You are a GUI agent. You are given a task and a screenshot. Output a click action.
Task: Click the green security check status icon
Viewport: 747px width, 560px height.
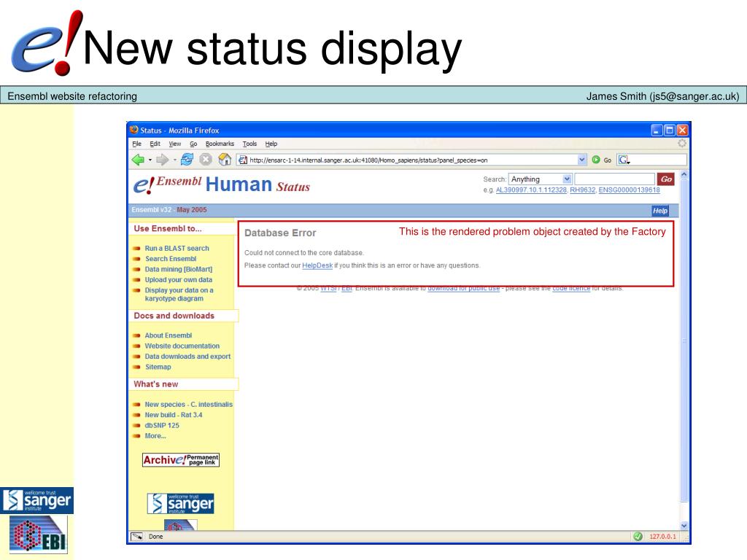point(638,537)
